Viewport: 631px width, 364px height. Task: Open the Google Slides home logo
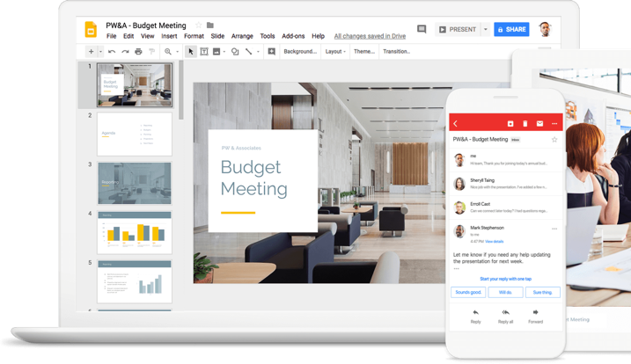click(x=91, y=29)
